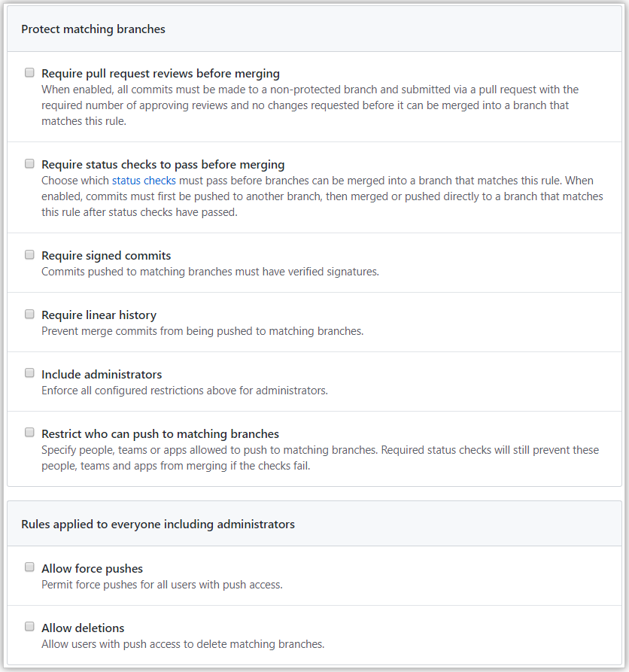Check the Restrict who can push checkbox
629x672 pixels.
[29, 433]
